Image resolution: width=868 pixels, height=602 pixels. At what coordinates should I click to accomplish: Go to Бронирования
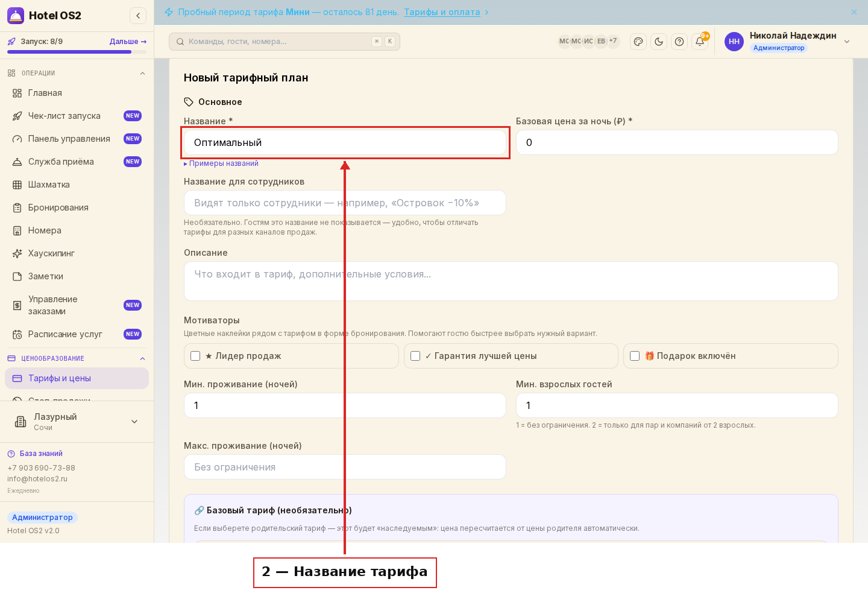tap(77, 208)
